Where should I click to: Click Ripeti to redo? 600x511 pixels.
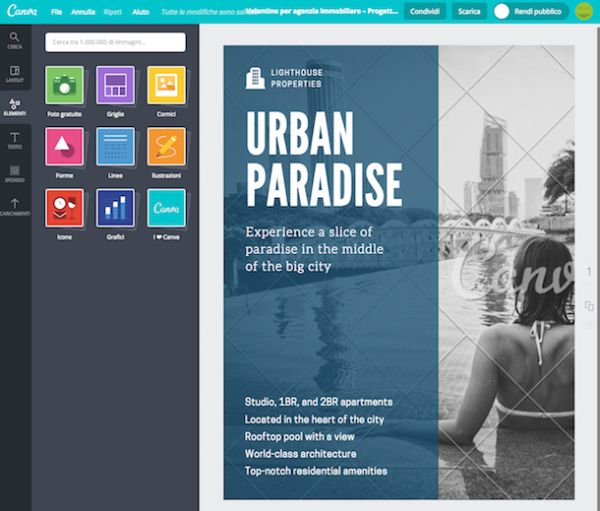(112, 12)
